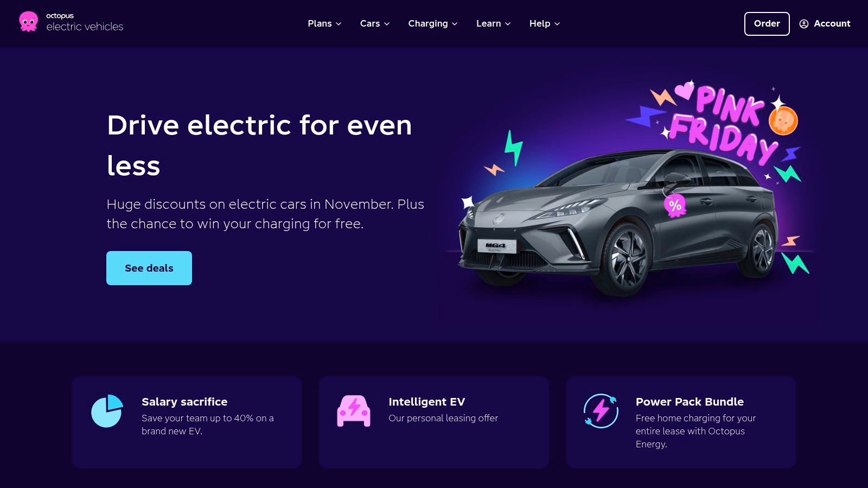Expand the Cars dropdown menu
This screenshot has height=488, width=868.
tap(375, 24)
